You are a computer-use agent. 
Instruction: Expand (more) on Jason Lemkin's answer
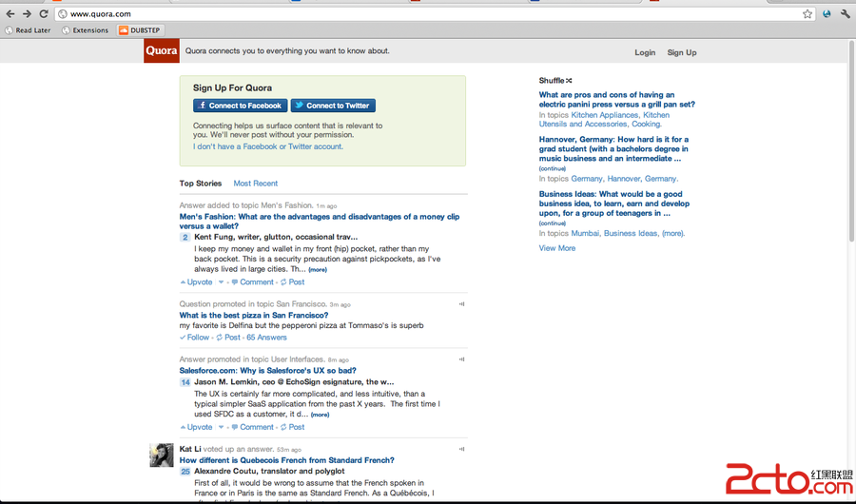(x=320, y=415)
